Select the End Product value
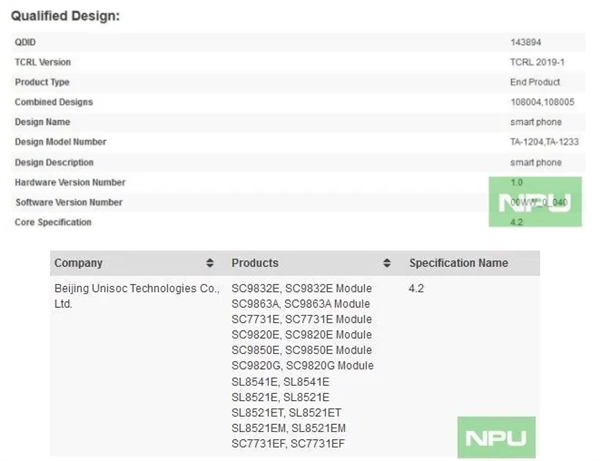 point(535,82)
